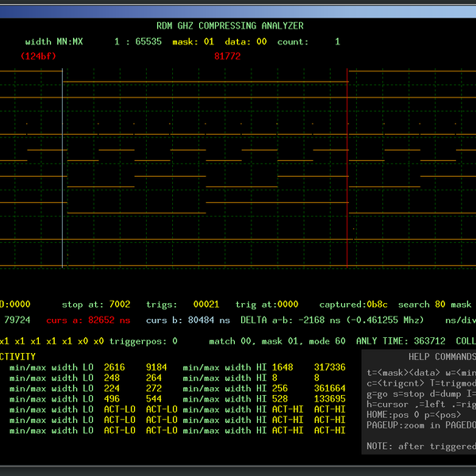Viewport: 476px width, 476px height.
Task: Click the 'count:' label in header
Action: tap(293, 41)
